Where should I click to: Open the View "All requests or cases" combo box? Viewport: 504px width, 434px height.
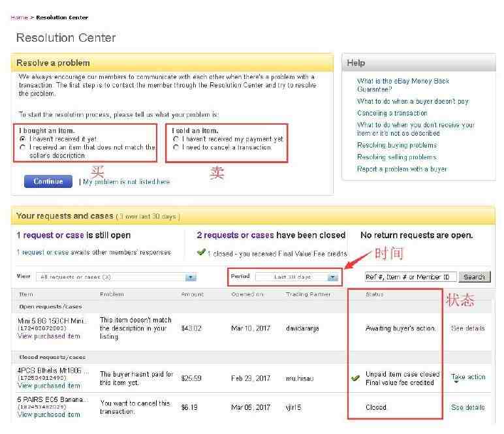(x=116, y=277)
